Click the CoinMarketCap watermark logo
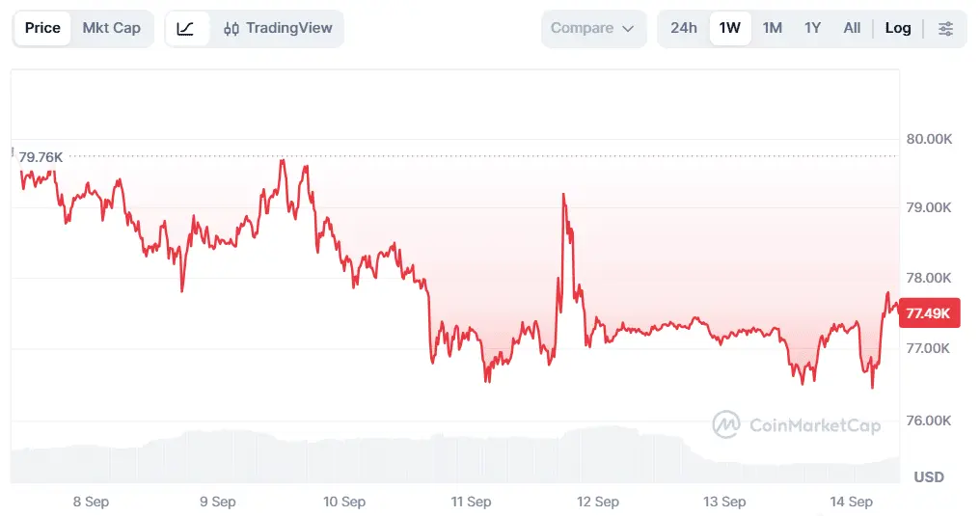This screenshot has height=516, width=980. click(x=797, y=424)
